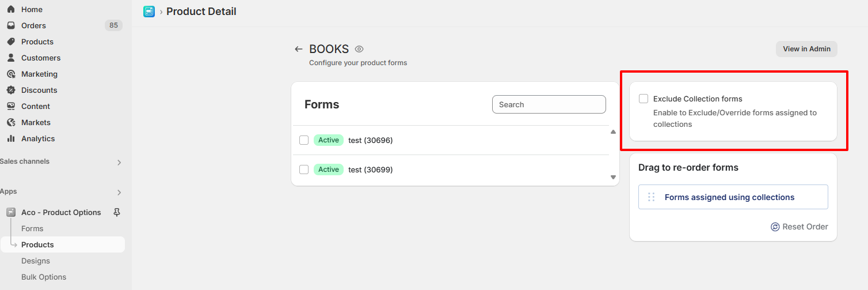Open the Forms submenu item
Screen dimensions: 868x290
[x=32, y=228]
